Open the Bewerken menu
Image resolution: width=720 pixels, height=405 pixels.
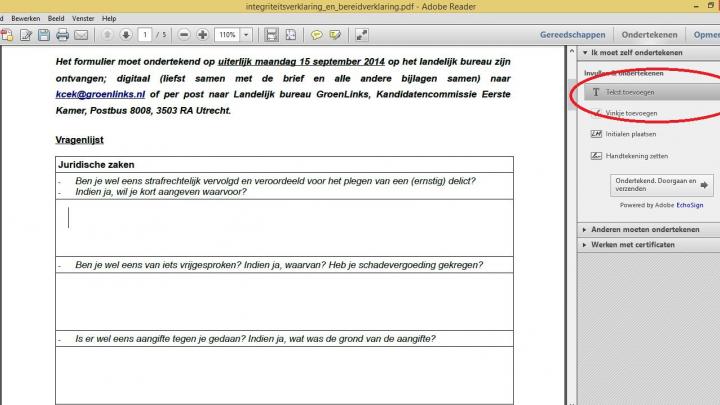click(26, 18)
